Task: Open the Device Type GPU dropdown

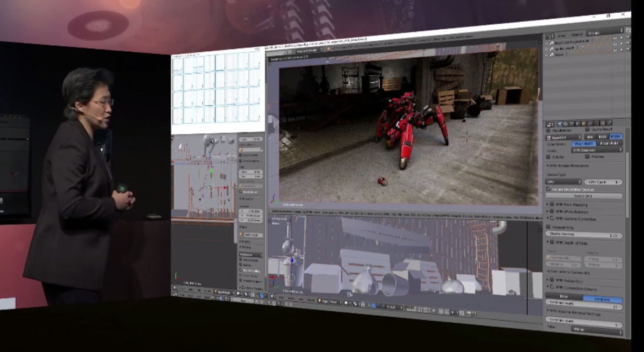Action: [x=563, y=182]
